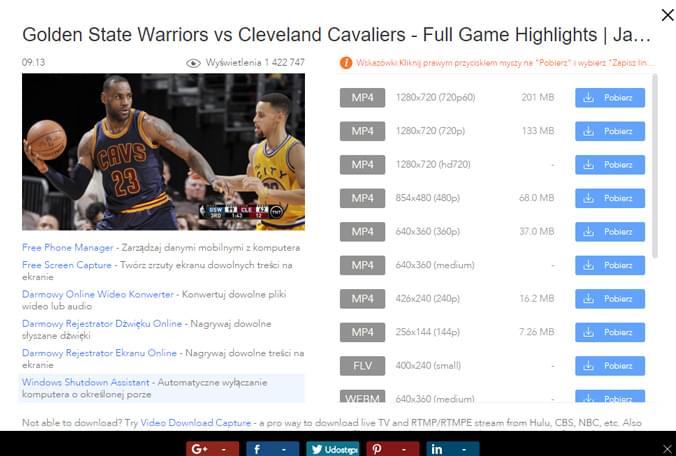Download MP4 1280x720 (720p60) 201 MB
Viewport: 676px width, 456px height.
[x=610, y=98]
